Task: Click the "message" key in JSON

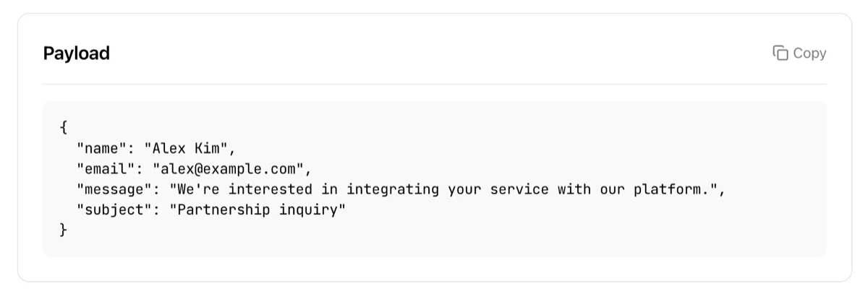Action: (x=117, y=190)
